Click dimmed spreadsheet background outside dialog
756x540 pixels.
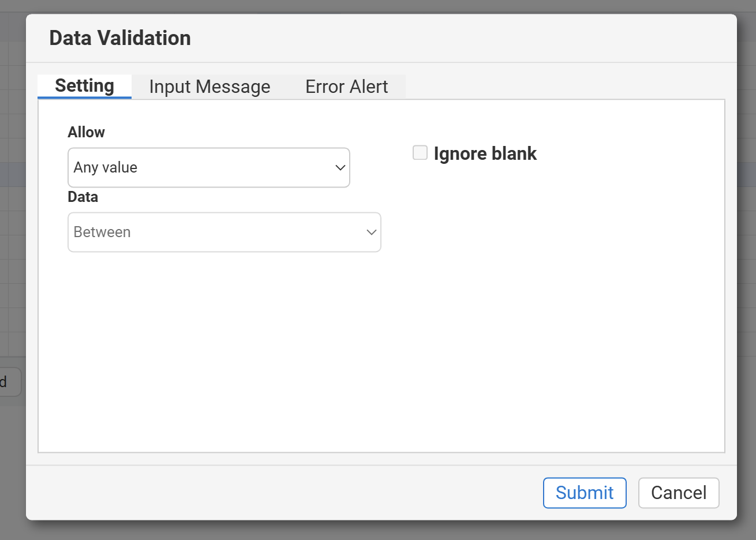(746, 288)
